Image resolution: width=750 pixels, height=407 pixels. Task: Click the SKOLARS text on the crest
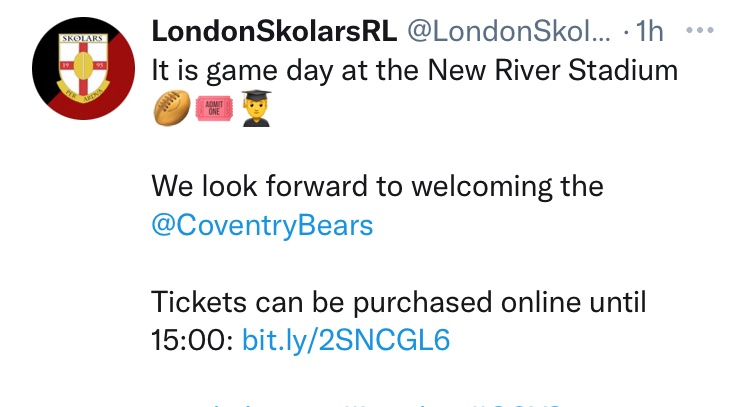point(83,38)
